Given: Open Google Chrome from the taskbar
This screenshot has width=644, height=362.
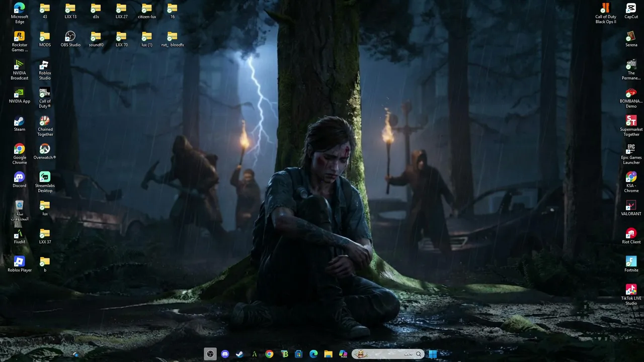Looking at the screenshot, I should (269, 354).
